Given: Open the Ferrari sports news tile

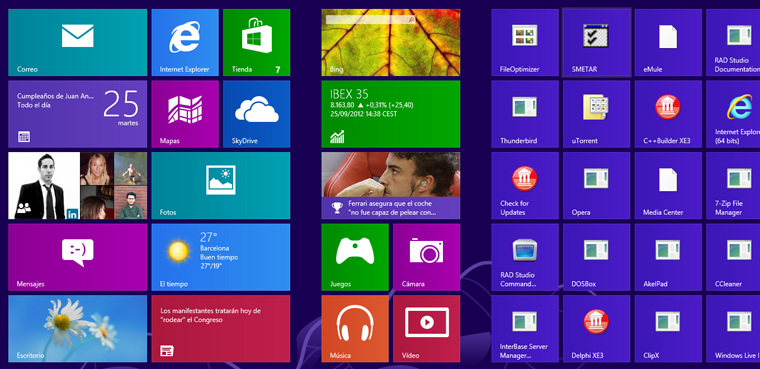Looking at the screenshot, I should (391, 186).
